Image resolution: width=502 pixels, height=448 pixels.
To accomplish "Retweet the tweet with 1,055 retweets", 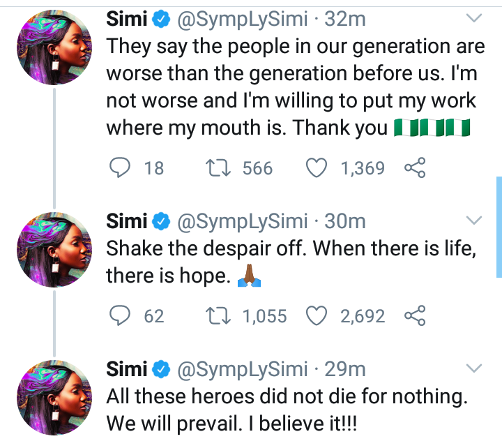I will point(218,315).
